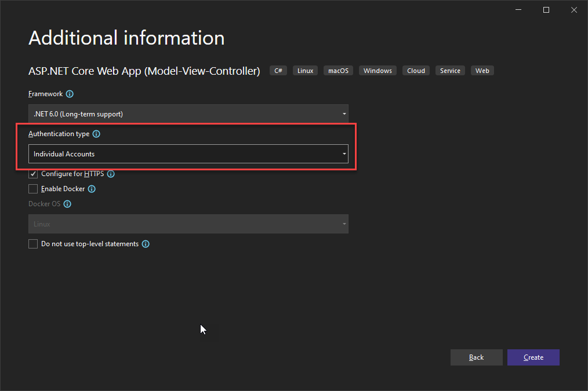Go back with the Back button
Screen dimensions: 588x391
point(476,357)
